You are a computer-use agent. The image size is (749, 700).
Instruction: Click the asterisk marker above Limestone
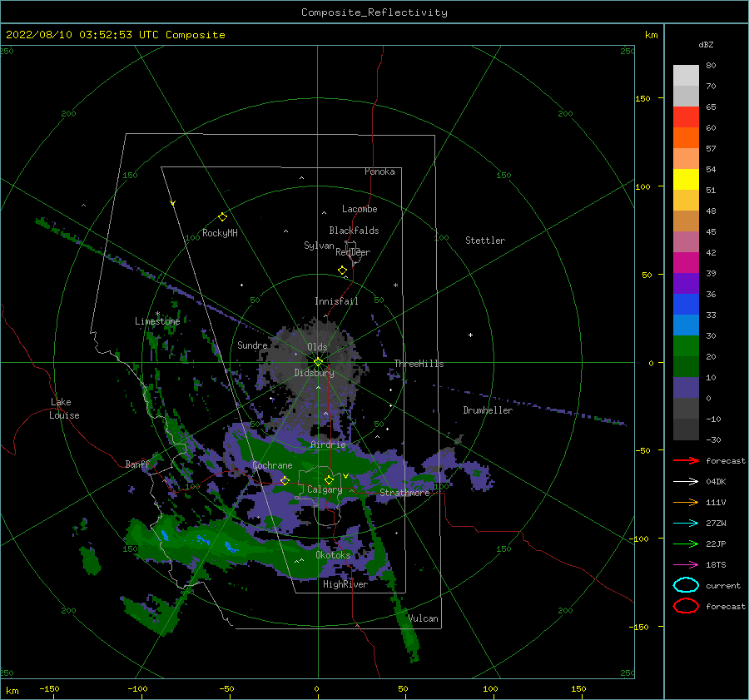pos(157,314)
